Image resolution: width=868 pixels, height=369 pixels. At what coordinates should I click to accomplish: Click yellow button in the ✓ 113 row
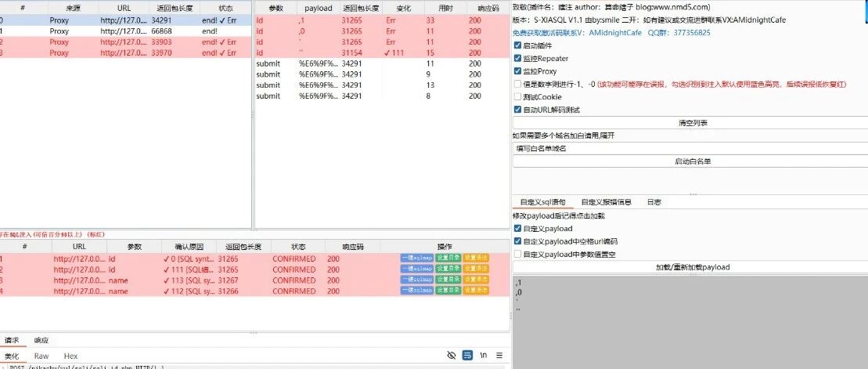coord(476,280)
